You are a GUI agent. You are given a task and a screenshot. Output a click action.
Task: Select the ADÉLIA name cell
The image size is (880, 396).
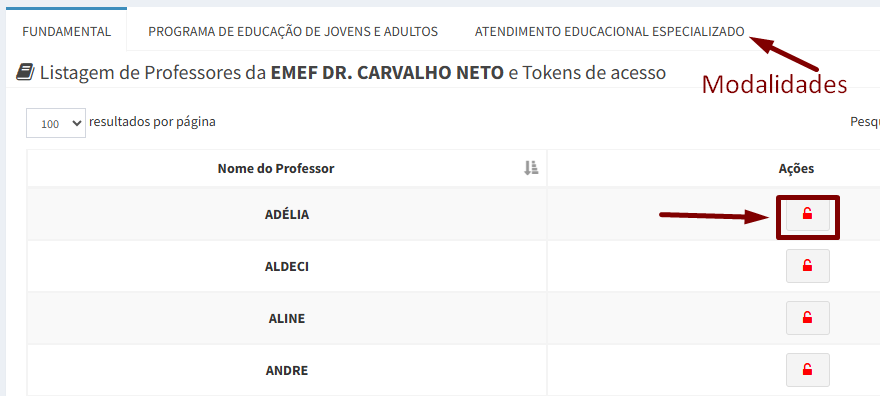coord(287,214)
